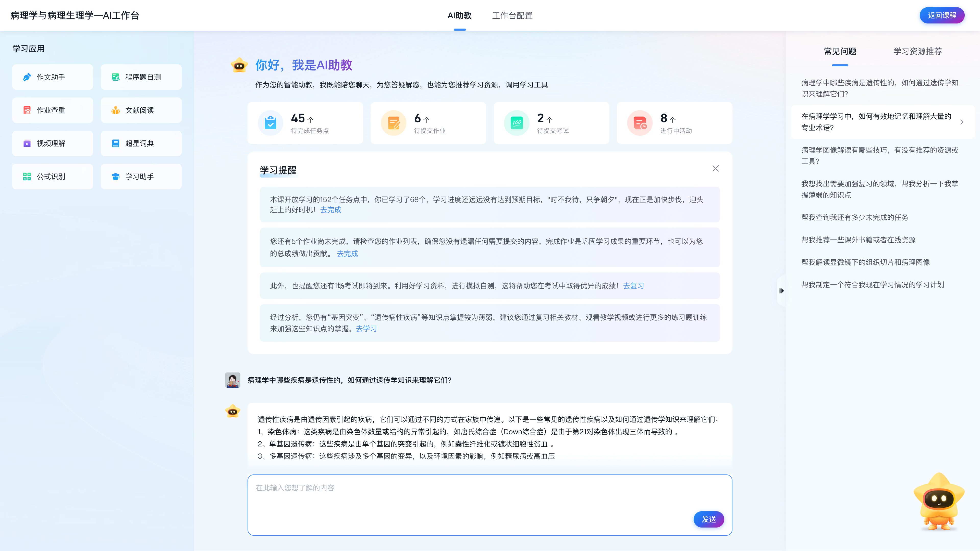Click the 去学习 link for weak topics
980x551 pixels.
click(366, 329)
